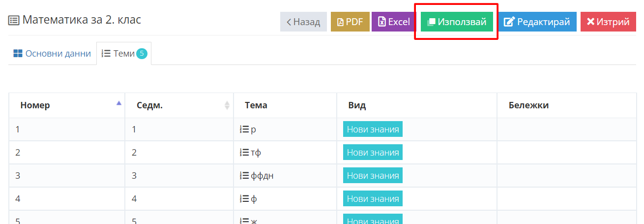The height and width of the screenshot is (224, 644).
Task: Sort the table by Номер column arrow
Action: (x=118, y=103)
